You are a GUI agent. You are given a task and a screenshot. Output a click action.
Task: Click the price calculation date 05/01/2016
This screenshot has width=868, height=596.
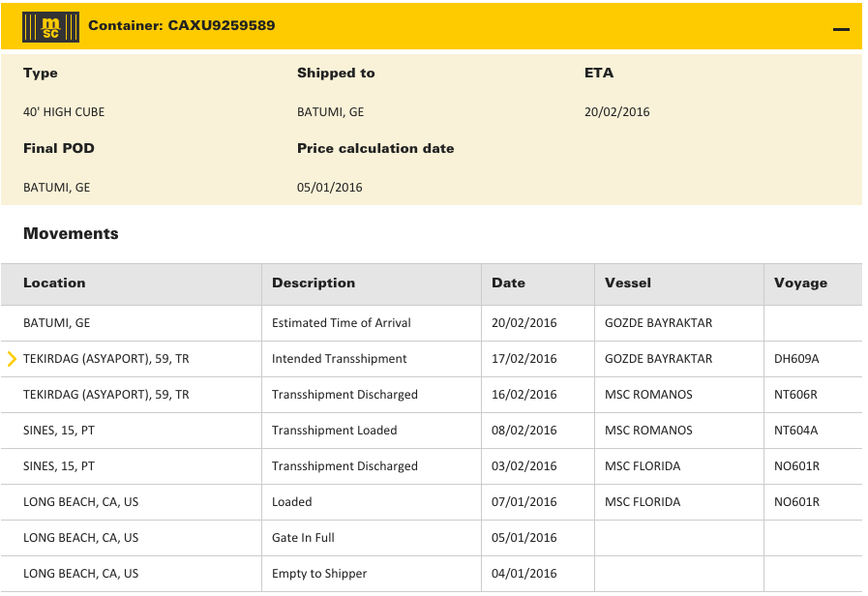(330, 188)
